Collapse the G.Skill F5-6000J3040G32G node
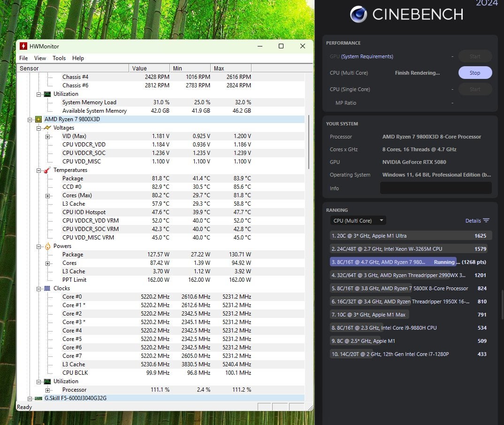This screenshot has height=425, width=504. point(30,399)
